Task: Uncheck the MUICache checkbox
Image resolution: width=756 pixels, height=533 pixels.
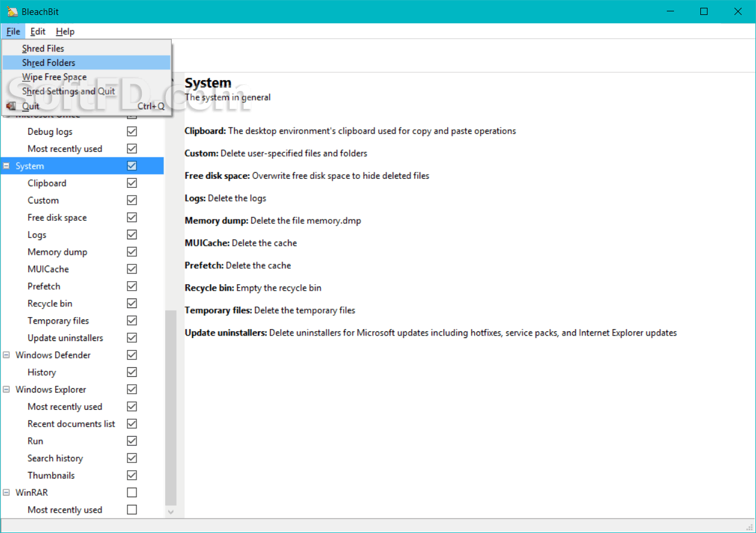Action: click(132, 269)
